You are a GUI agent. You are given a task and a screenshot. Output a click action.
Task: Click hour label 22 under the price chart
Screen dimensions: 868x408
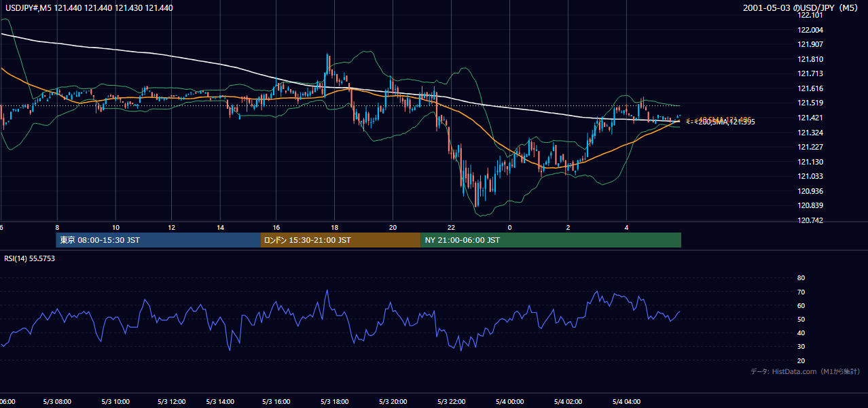click(452, 228)
